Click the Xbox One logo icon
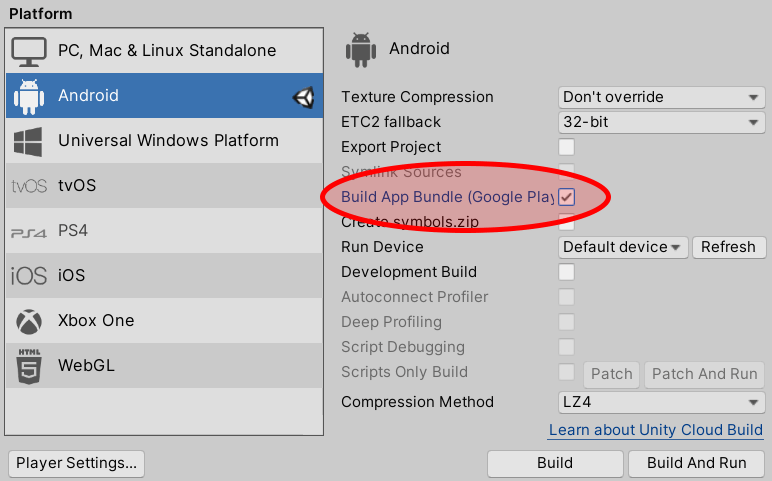This screenshot has height=481, width=772. tap(28, 321)
